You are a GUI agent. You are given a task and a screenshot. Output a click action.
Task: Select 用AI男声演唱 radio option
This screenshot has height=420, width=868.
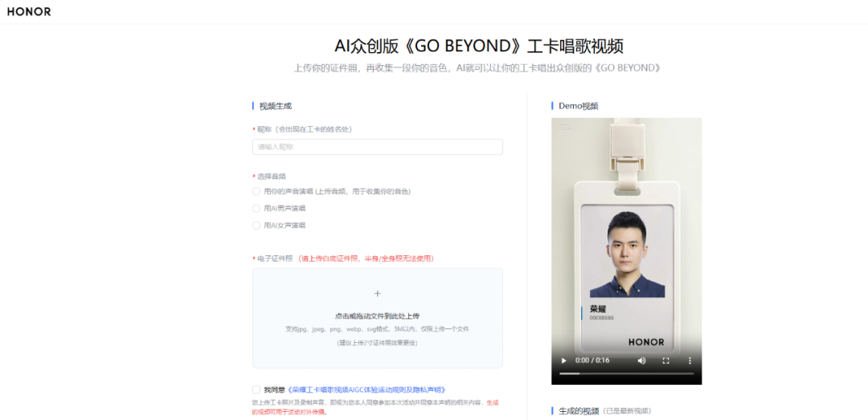pos(256,209)
